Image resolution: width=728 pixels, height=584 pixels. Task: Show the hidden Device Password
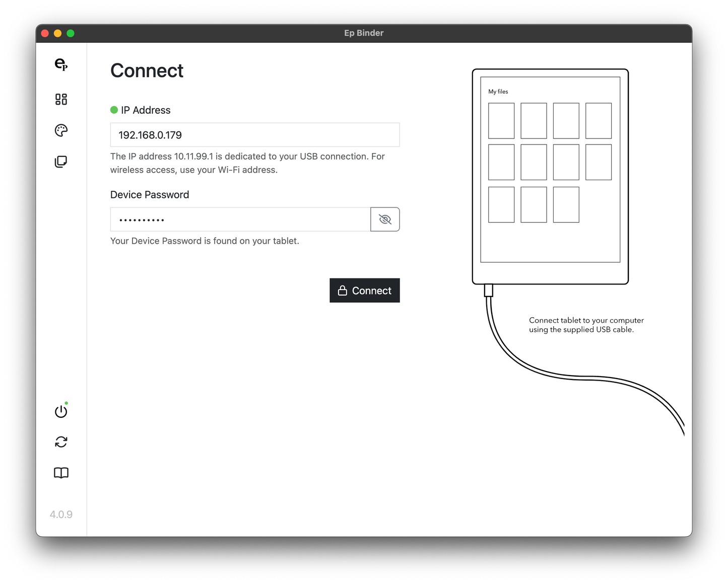click(x=385, y=219)
